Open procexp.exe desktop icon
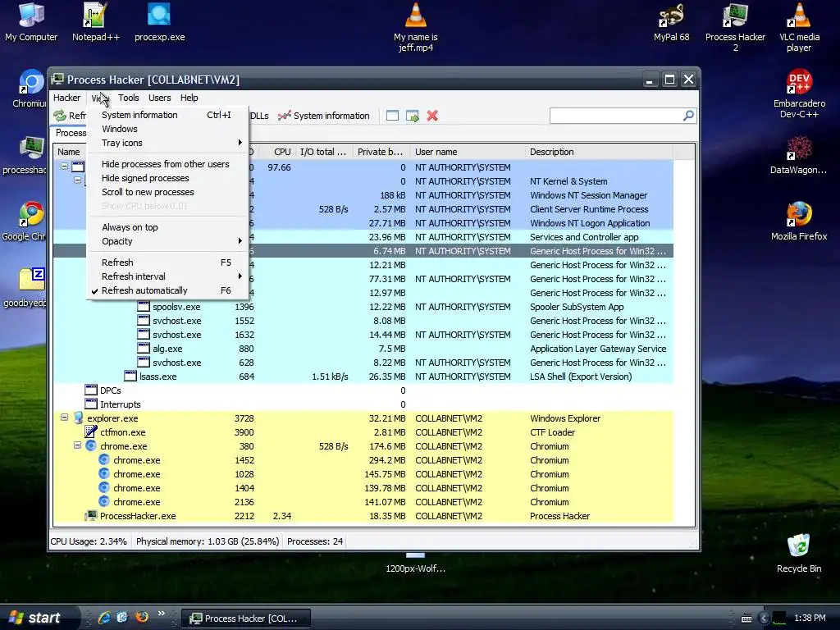This screenshot has height=630, width=840. point(159,21)
